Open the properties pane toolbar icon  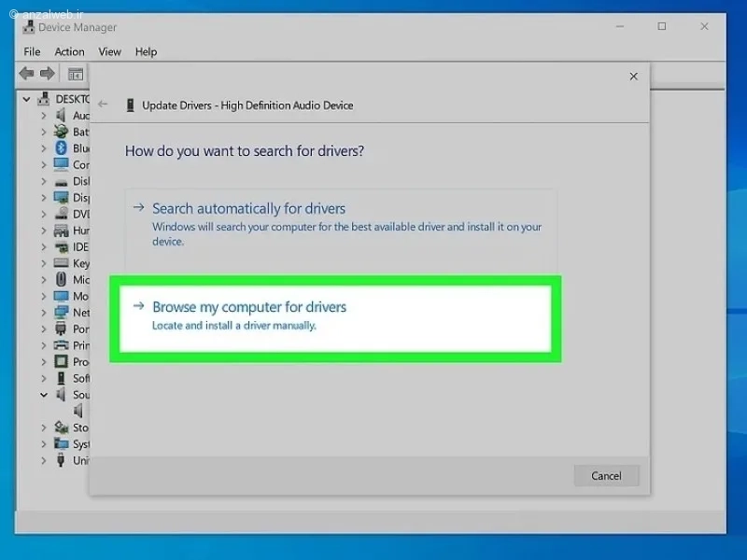click(76, 74)
